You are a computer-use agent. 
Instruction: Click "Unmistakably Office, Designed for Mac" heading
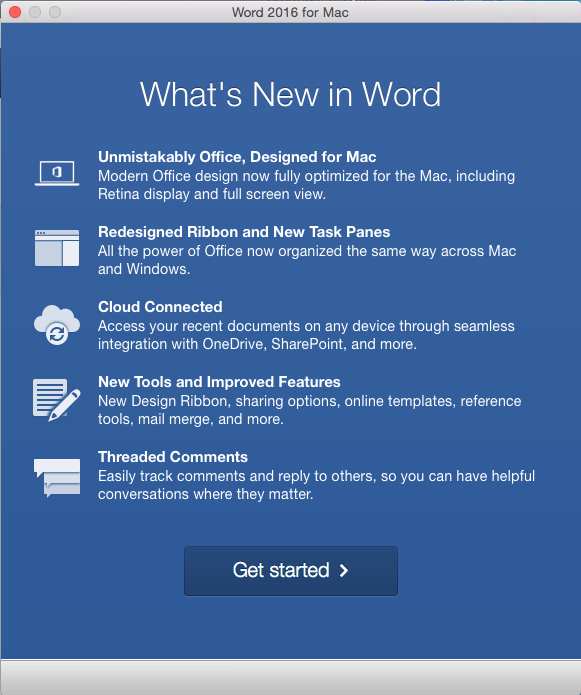[x=237, y=157]
